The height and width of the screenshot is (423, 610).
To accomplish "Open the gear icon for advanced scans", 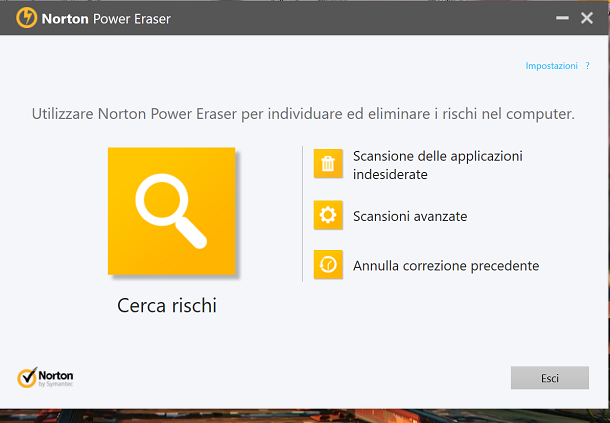I will coord(328,215).
